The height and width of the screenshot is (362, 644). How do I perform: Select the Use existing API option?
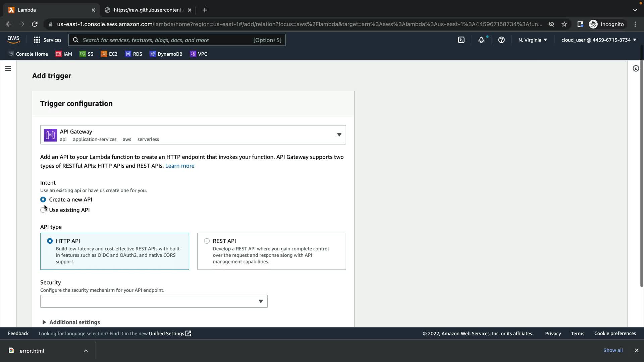[43, 210]
